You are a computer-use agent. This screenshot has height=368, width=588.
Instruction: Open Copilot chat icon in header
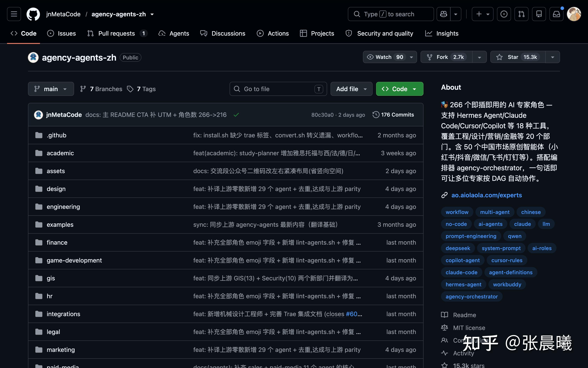(443, 14)
